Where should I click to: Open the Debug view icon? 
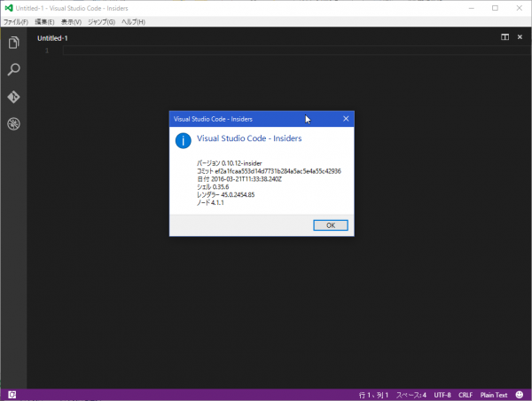coord(13,124)
